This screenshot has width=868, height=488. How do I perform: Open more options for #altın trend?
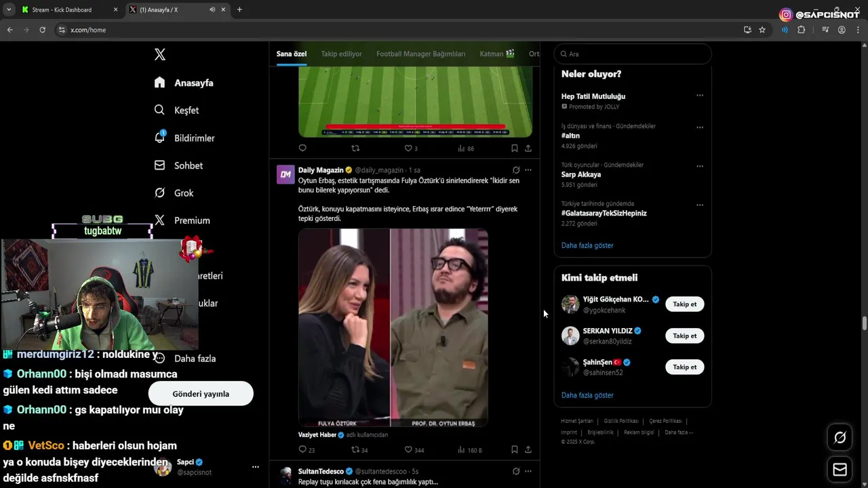click(x=700, y=127)
